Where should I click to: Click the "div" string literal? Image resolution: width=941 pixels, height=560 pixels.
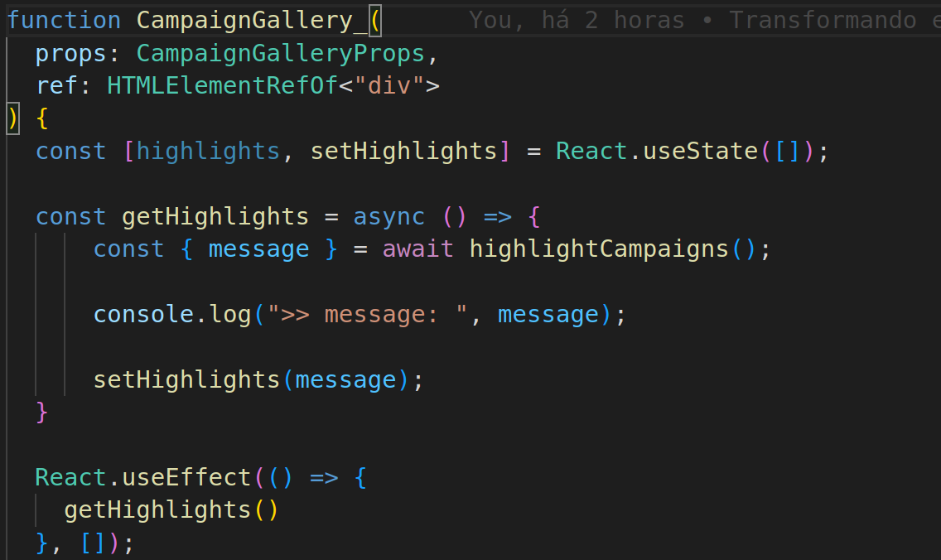point(389,85)
